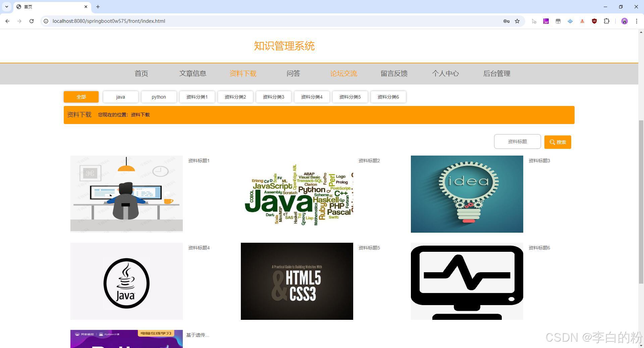Open the 留言反馈 navigation item
Image resolution: width=644 pixels, height=348 pixels.
coord(394,73)
